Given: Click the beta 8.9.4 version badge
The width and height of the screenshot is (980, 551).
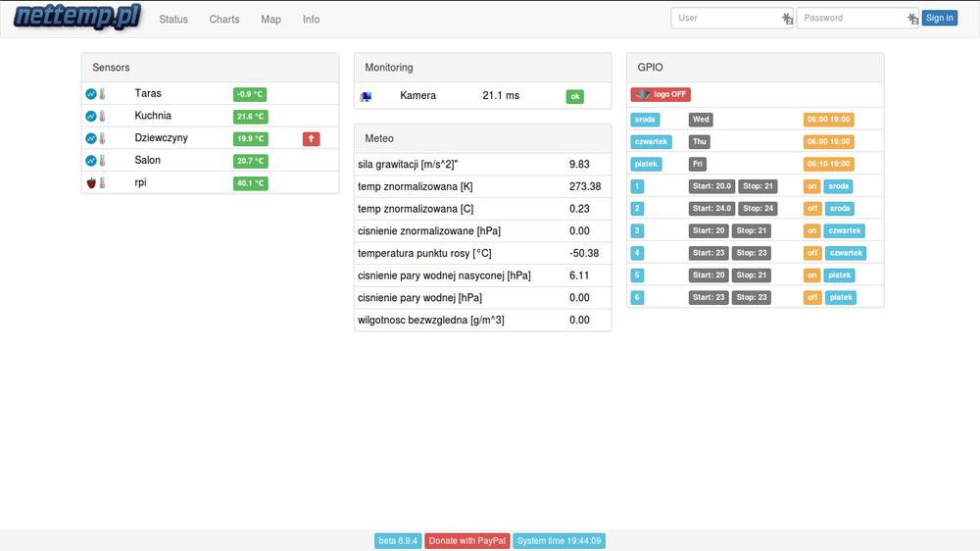Looking at the screenshot, I should click(x=398, y=541).
